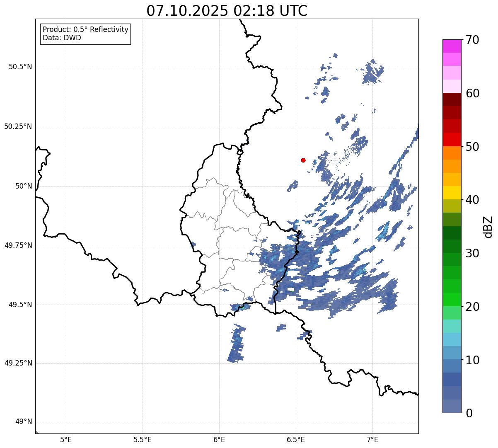The image size is (498, 448).
Task: Click the 49.75°N latitude label
Action: pos(18,245)
